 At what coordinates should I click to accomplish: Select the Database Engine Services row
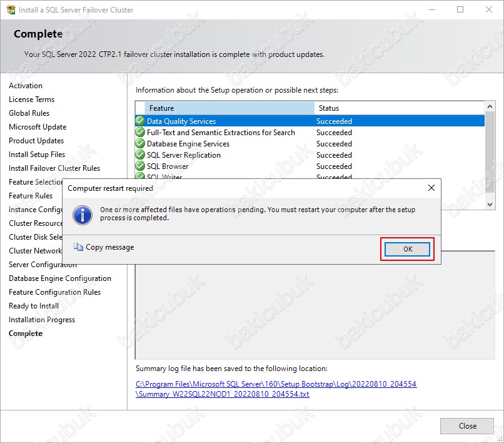(310, 144)
